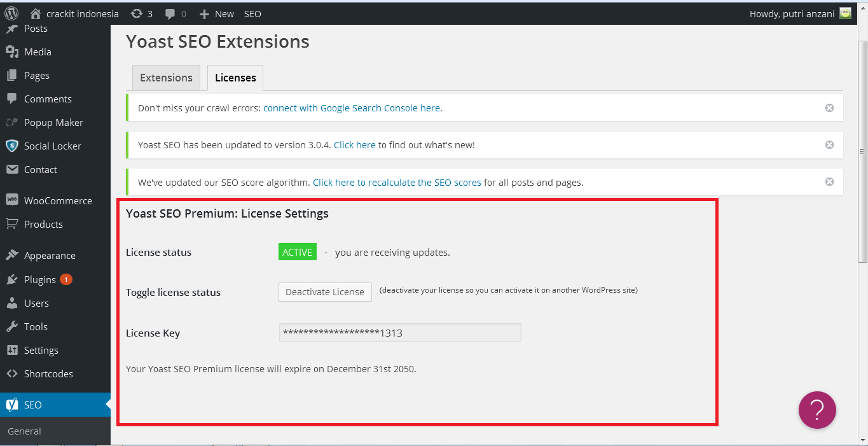Switch to the Extensions tab
The height and width of the screenshot is (446, 868).
pos(166,78)
